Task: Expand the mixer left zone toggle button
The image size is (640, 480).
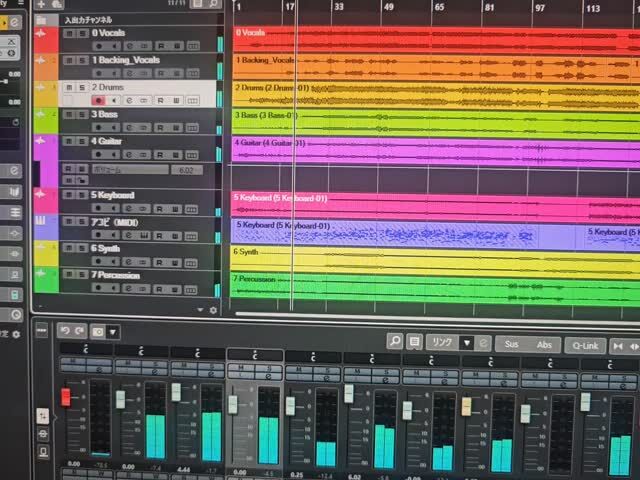Action: click(42, 330)
